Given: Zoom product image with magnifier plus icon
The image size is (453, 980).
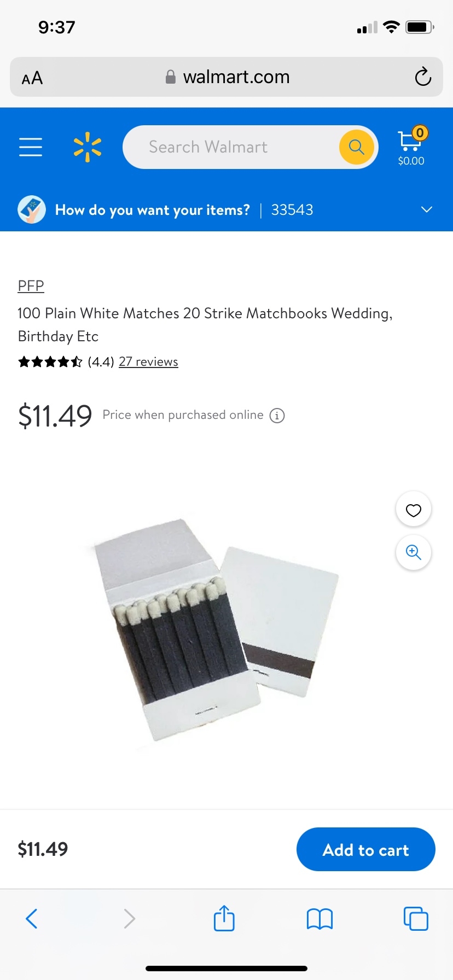Looking at the screenshot, I should [x=414, y=552].
